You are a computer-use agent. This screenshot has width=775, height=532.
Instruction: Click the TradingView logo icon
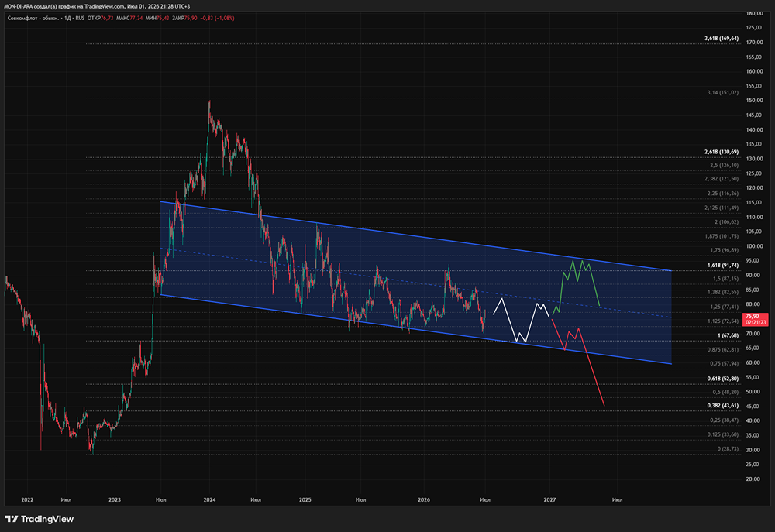click(12, 519)
